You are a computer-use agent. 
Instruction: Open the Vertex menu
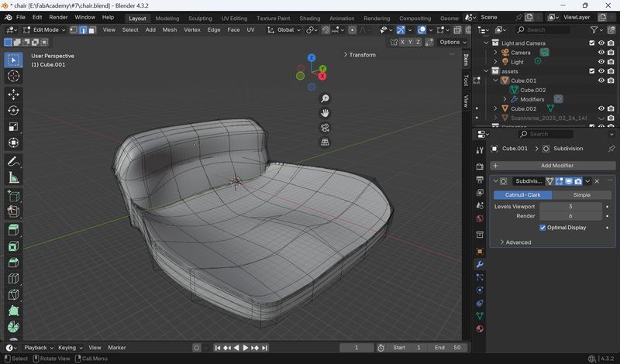tap(191, 29)
